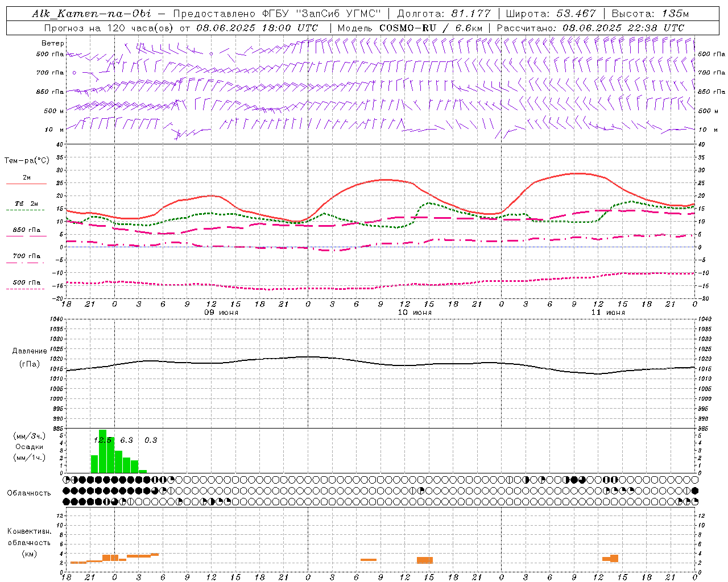Click the 'Ветер' wind panel label
Viewport: 728px width, 582px height.
pos(53,43)
